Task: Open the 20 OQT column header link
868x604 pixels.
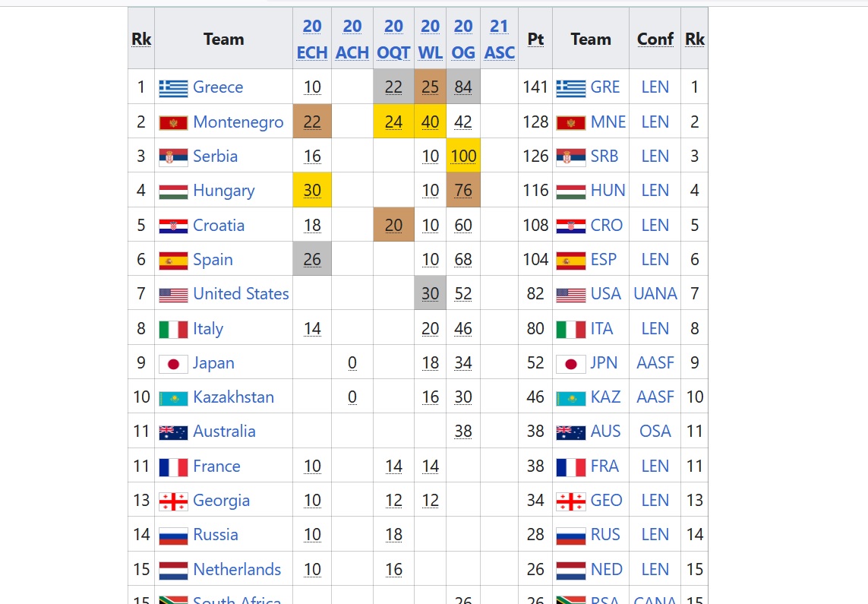Action: point(393,39)
